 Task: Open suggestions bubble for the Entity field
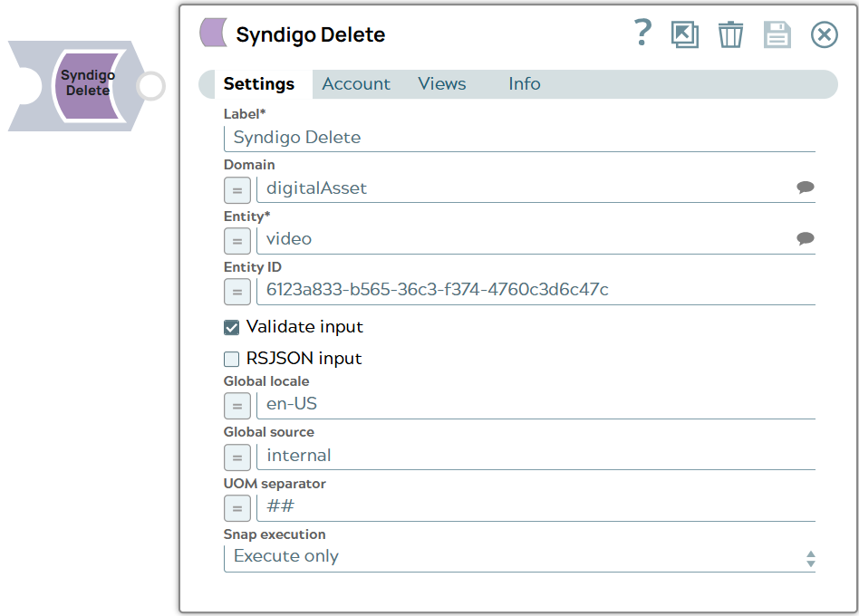tap(805, 238)
